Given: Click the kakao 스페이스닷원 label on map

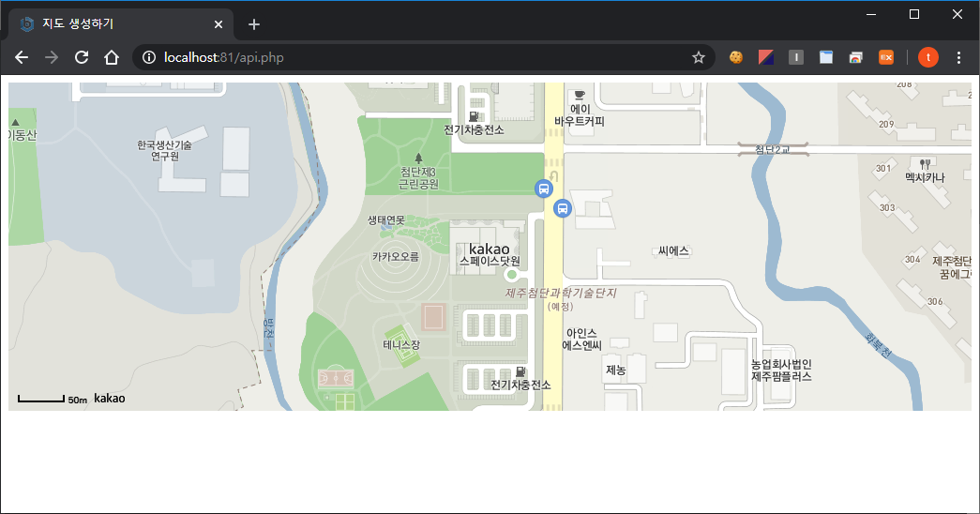Looking at the screenshot, I should (490, 254).
